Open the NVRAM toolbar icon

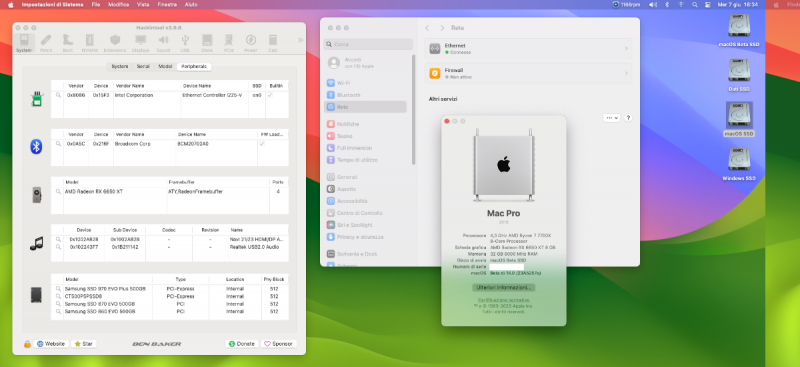pos(90,43)
